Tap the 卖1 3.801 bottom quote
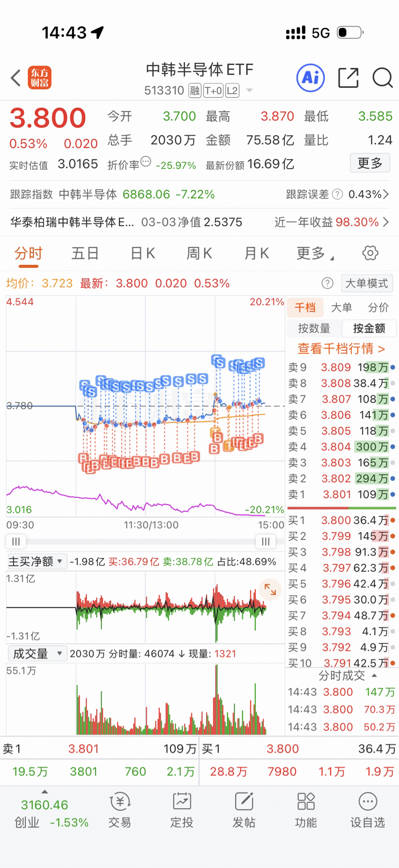 coord(99,748)
